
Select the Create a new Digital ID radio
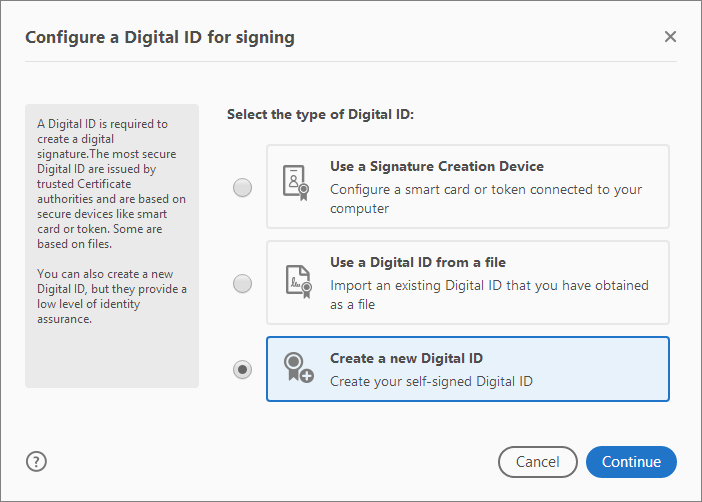(x=242, y=369)
